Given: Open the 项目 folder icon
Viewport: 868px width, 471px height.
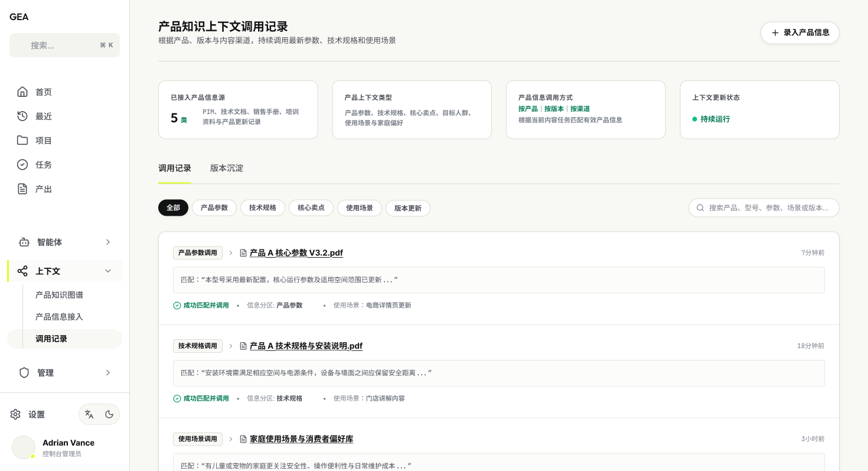Looking at the screenshot, I should pyautogui.click(x=22, y=140).
